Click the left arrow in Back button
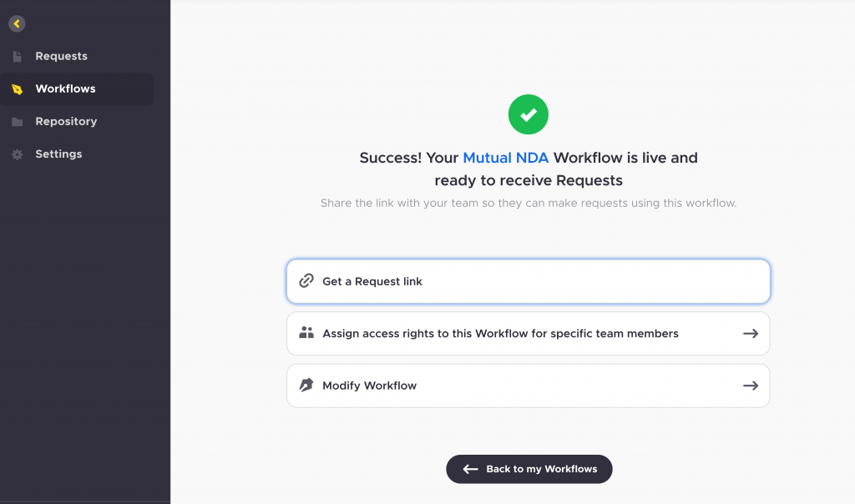 (471, 469)
